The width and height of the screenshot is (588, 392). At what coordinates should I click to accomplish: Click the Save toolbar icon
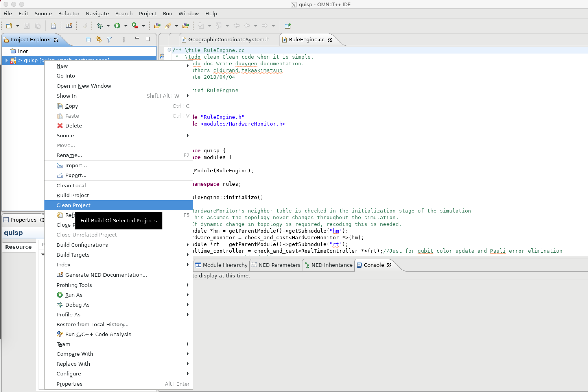(x=27, y=26)
